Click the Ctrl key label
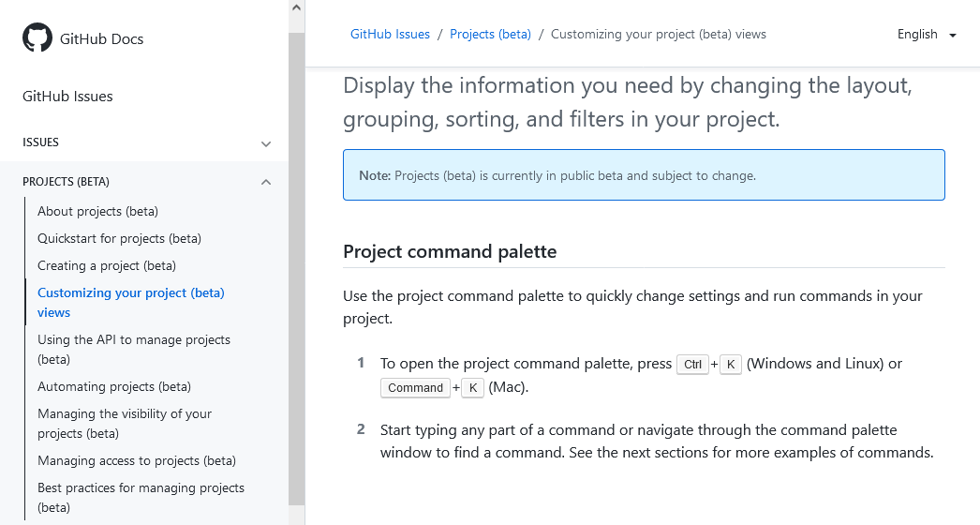 click(692, 364)
